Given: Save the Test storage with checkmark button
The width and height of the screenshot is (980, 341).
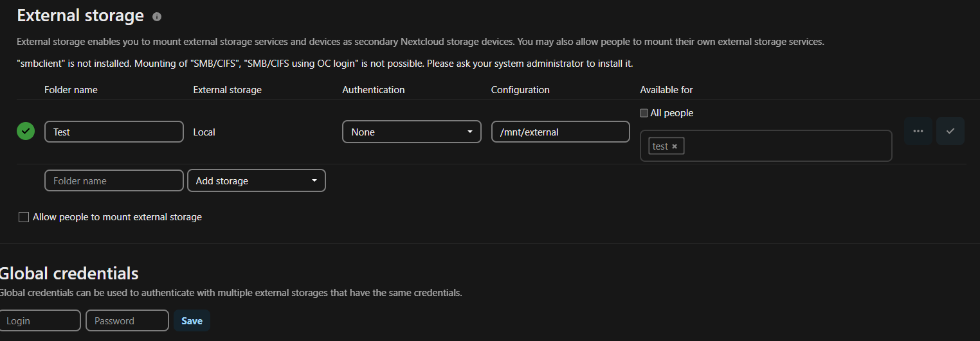Looking at the screenshot, I should (950, 131).
